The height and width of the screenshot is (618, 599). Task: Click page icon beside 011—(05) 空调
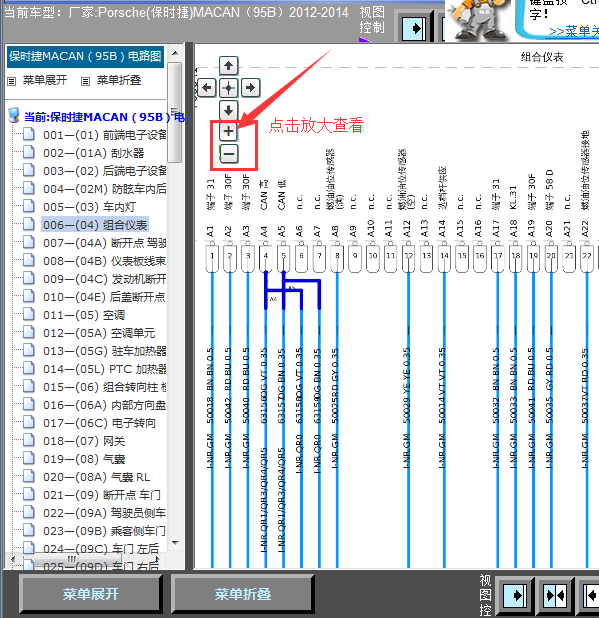(28, 314)
